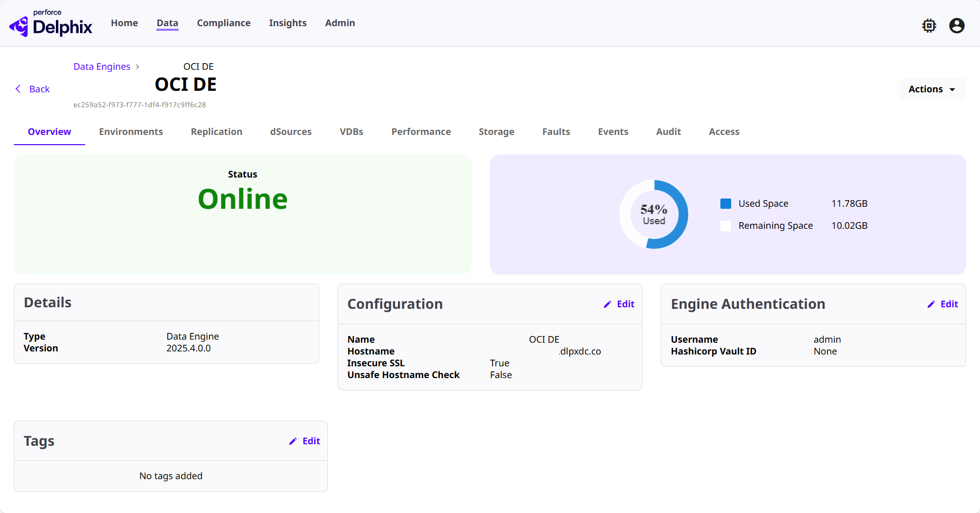Screen dimensions: 980x513
Task: Click the 10.02GB remaining space value
Action: pos(850,226)
